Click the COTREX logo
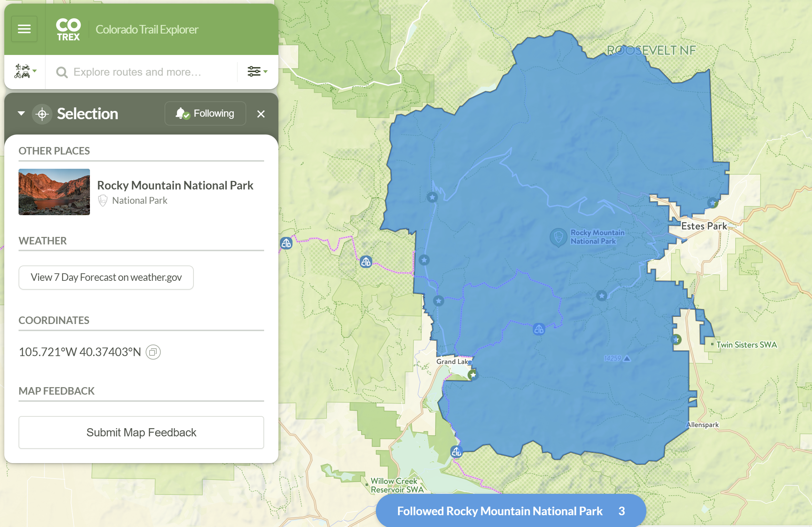The image size is (812, 527). click(x=68, y=30)
